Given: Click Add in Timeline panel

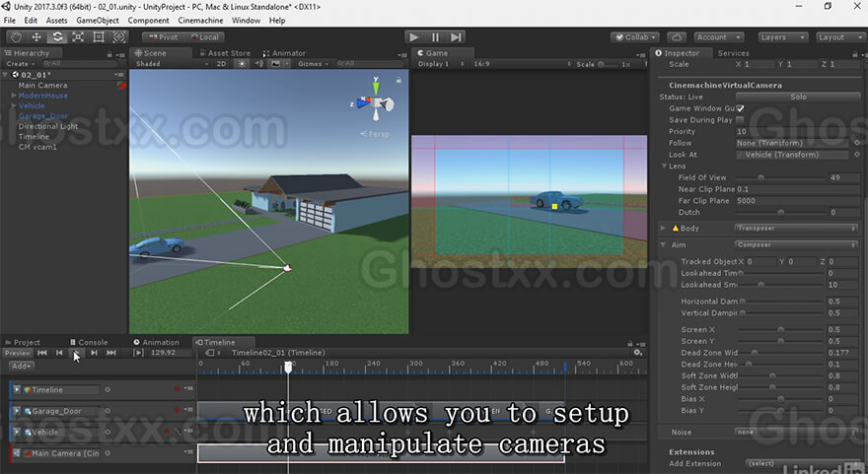Looking at the screenshot, I should pyautogui.click(x=22, y=367).
